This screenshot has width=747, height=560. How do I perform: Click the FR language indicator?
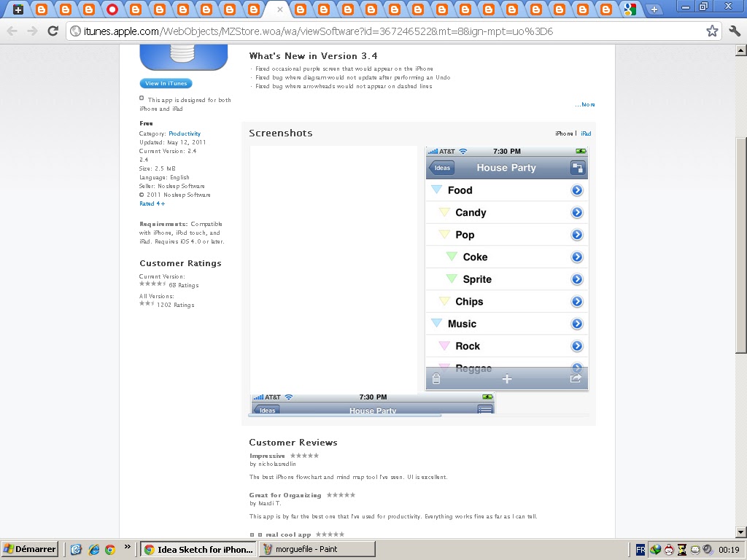pyautogui.click(x=640, y=550)
